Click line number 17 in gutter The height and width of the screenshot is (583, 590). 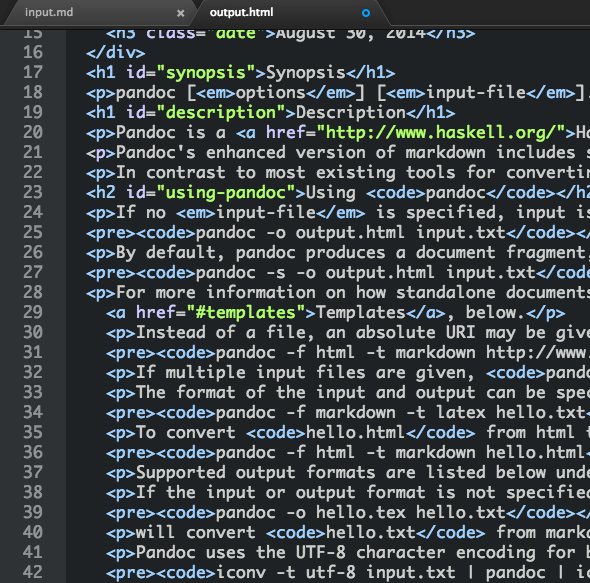33,72
